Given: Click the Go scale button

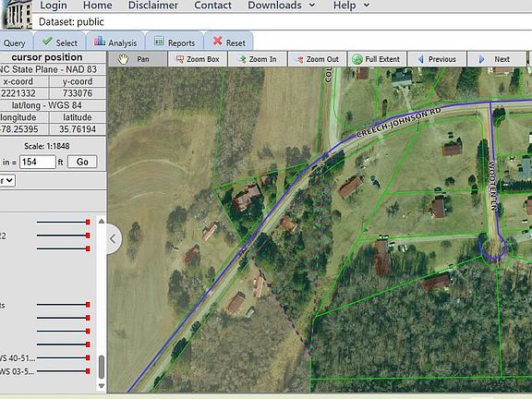Looking at the screenshot, I should 82,162.
